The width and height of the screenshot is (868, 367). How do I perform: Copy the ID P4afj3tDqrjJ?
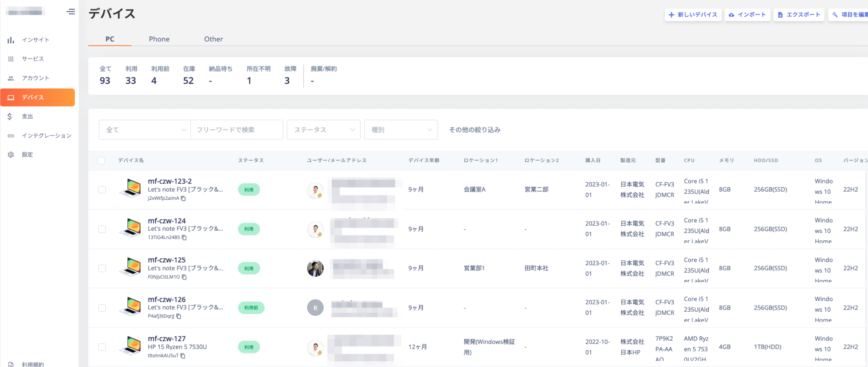coord(179,316)
